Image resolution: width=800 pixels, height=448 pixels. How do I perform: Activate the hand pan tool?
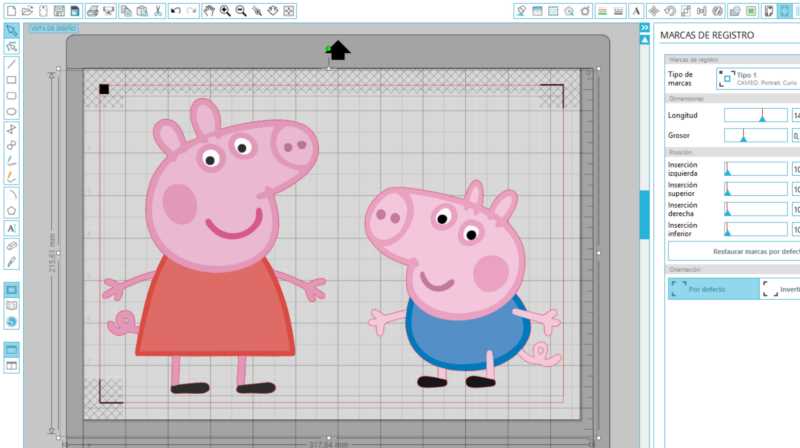[x=209, y=11]
